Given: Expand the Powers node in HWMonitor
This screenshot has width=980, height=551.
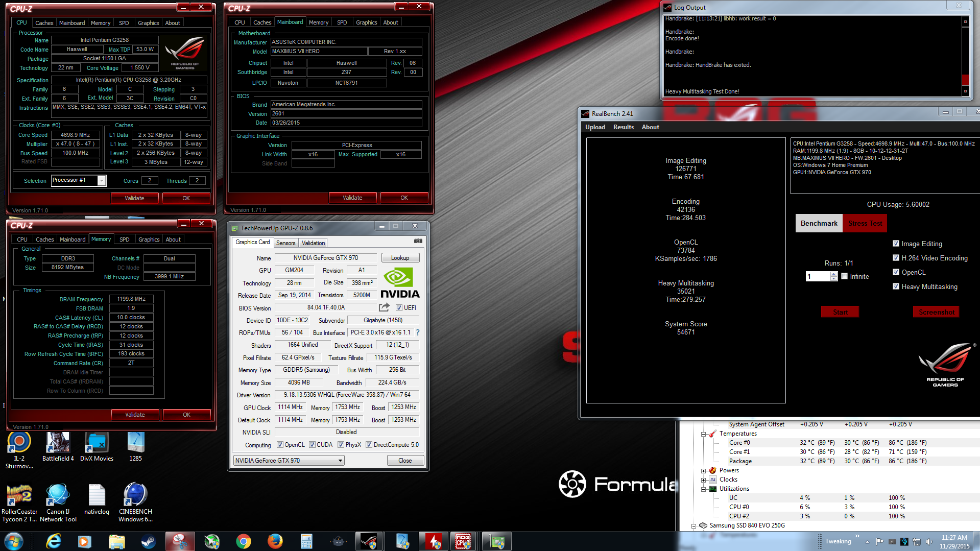Looking at the screenshot, I should pyautogui.click(x=703, y=471).
